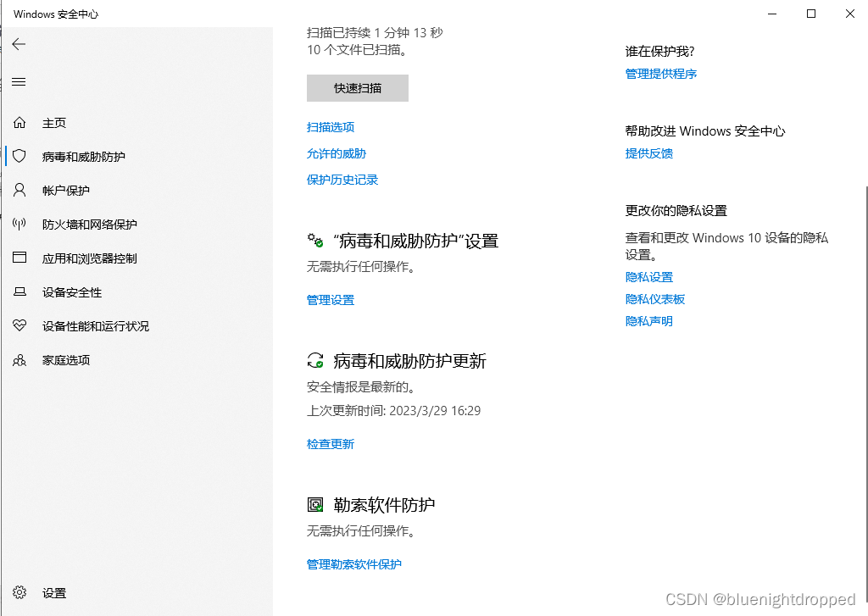This screenshot has height=616, width=868.
Task: Click 提供反馈 link
Action: (x=648, y=153)
